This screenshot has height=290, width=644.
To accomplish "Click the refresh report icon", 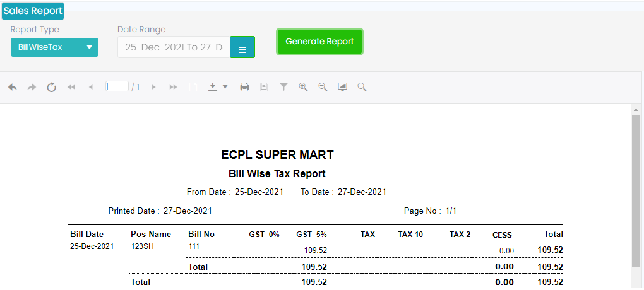I will click(x=52, y=87).
